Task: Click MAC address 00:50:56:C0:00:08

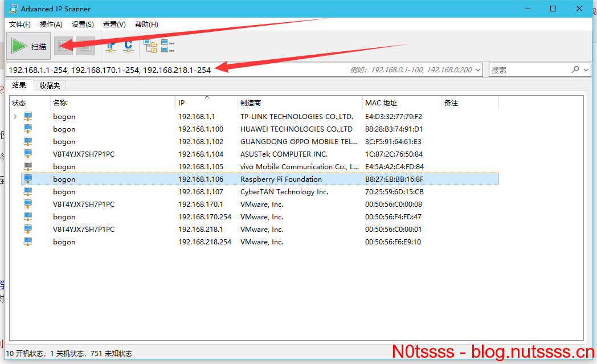Action: click(x=393, y=205)
